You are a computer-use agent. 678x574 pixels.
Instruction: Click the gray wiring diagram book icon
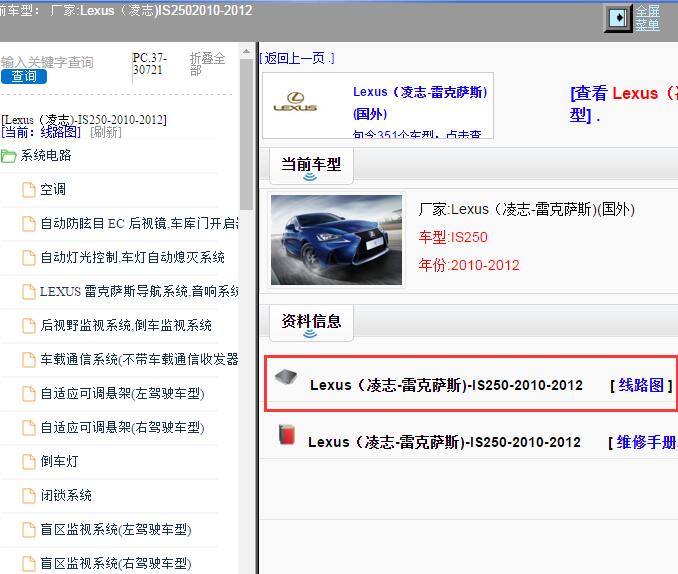click(286, 376)
